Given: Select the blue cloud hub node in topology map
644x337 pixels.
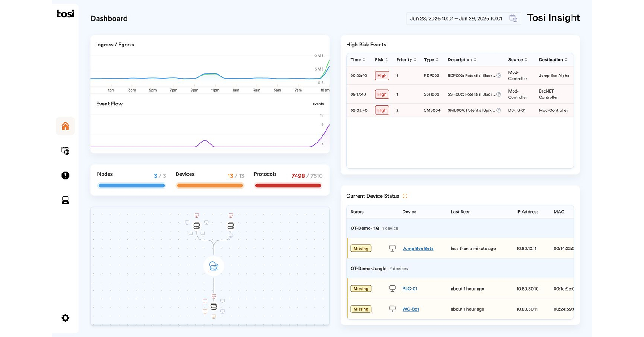Looking at the screenshot, I should tap(214, 266).
